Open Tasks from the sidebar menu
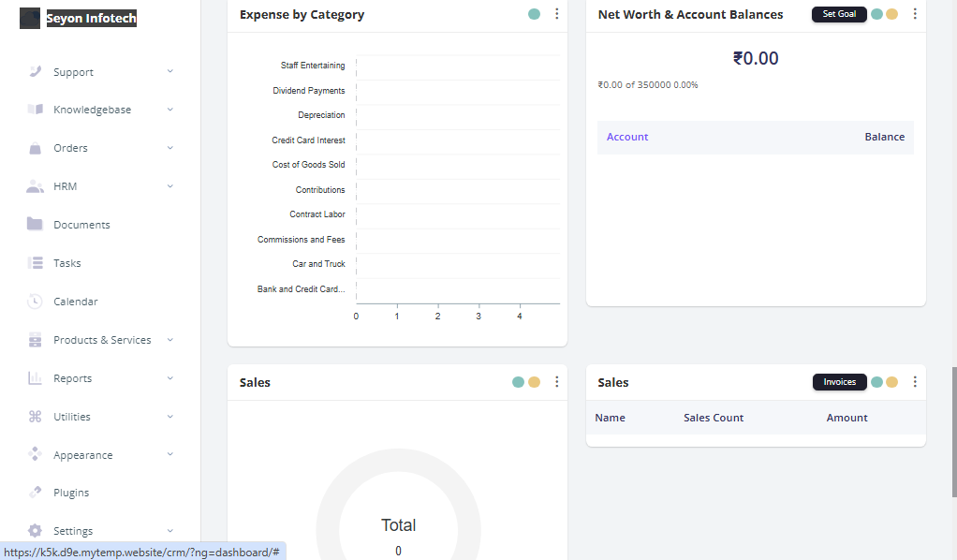The image size is (957, 560). (x=67, y=263)
